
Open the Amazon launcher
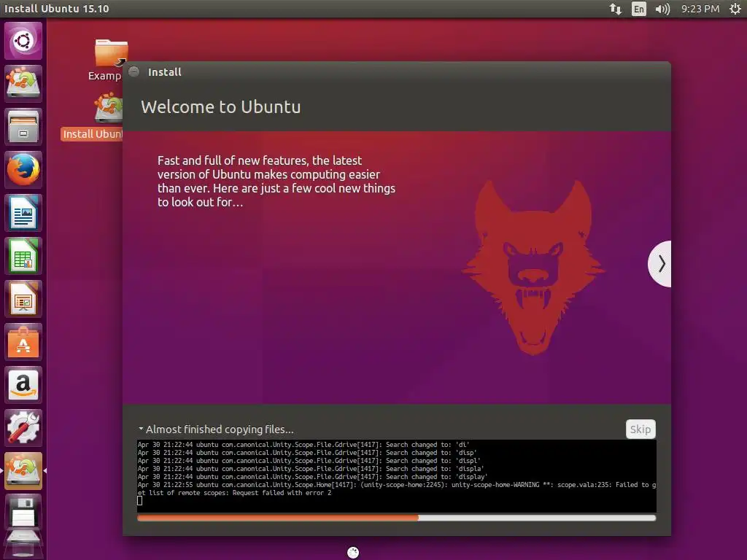point(23,385)
